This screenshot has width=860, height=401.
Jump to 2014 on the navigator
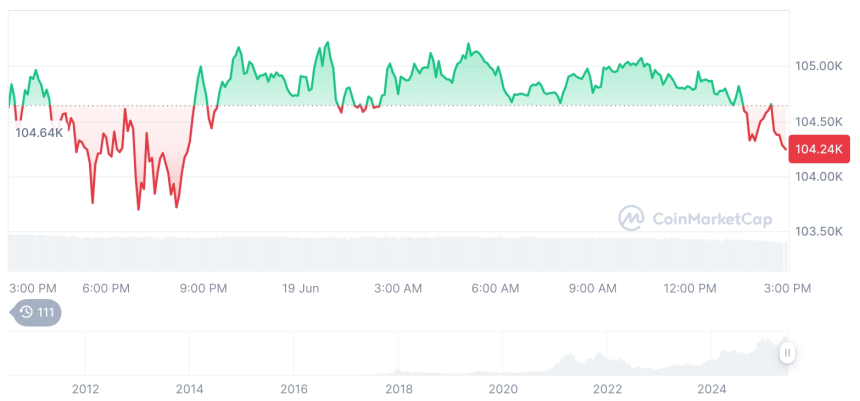189,388
